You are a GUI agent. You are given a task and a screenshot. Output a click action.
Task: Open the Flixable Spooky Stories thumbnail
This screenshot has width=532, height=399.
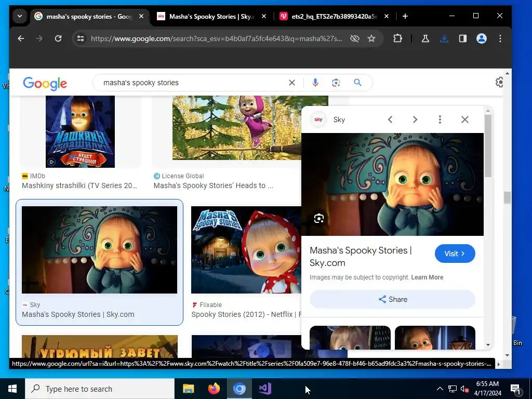pos(246,250)
